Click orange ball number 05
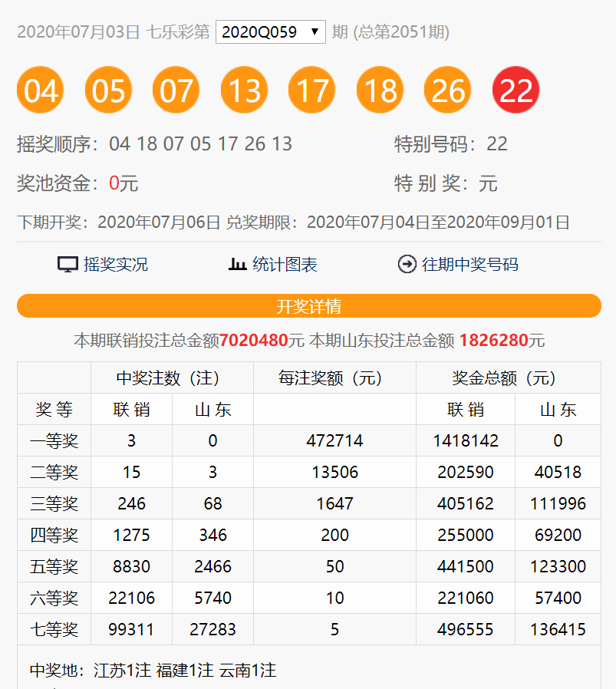This screenshot has width=616, height=689. pos(108,90)
